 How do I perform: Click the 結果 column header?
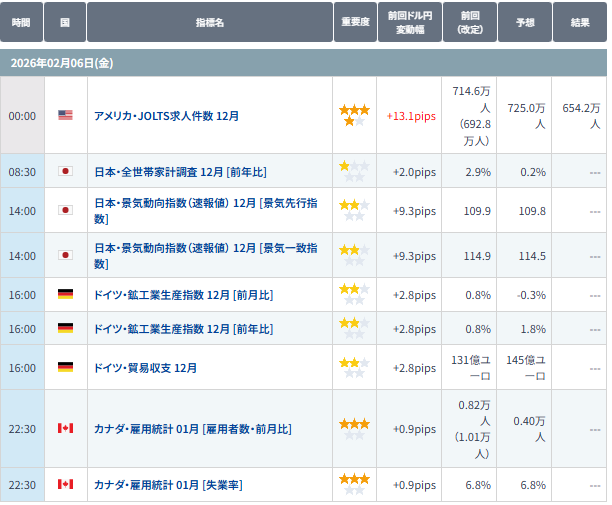point(580,22)
